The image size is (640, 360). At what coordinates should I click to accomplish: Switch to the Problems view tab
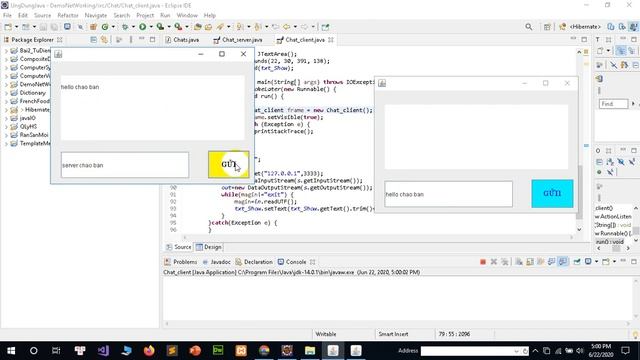point(180,262)
